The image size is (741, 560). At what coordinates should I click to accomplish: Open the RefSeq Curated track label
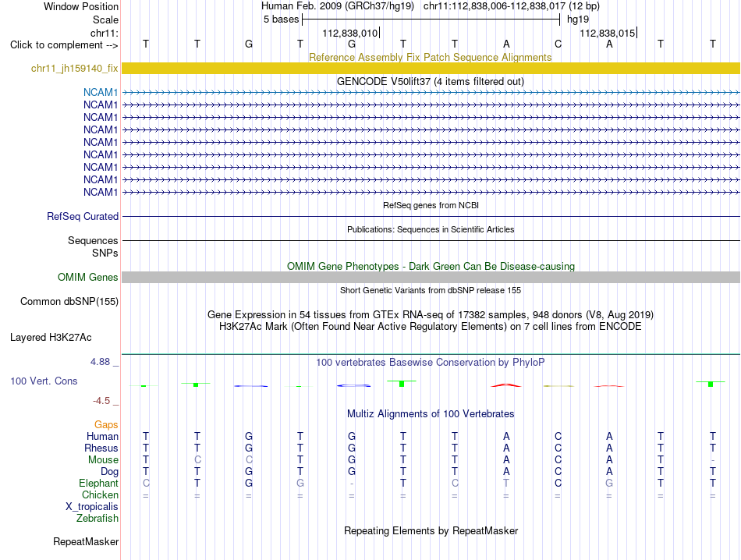click(x=82, y=217)
